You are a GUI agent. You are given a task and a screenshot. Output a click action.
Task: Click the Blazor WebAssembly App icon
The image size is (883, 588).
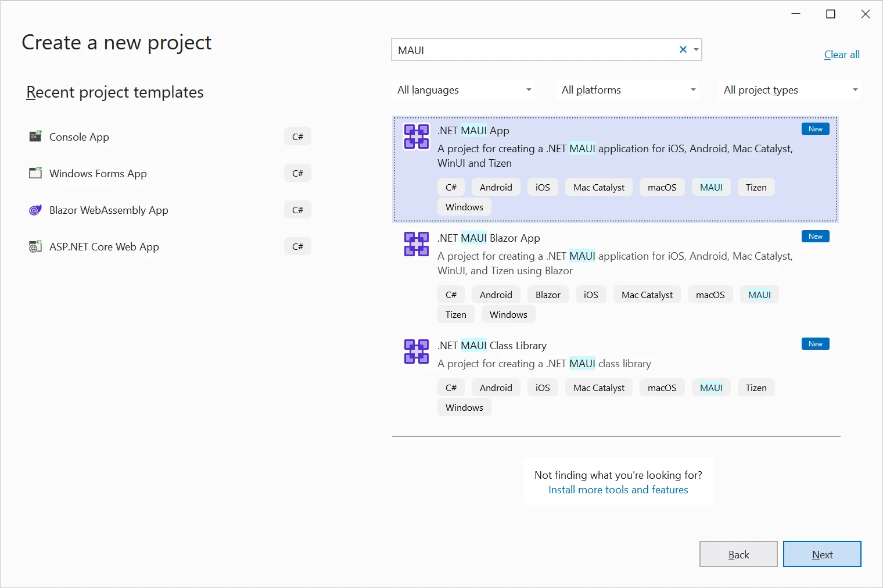coord(35,210)
